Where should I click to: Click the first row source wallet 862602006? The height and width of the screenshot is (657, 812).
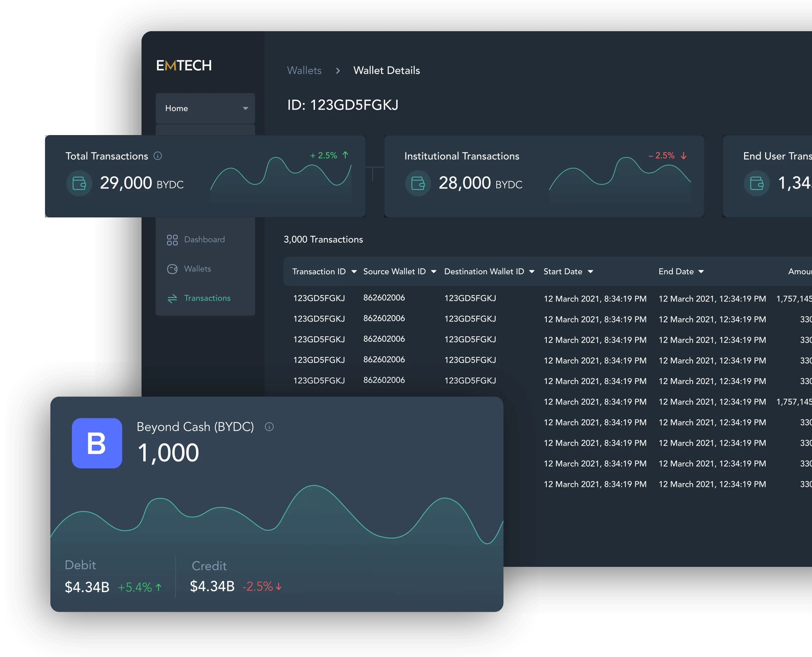coord(384,298)
